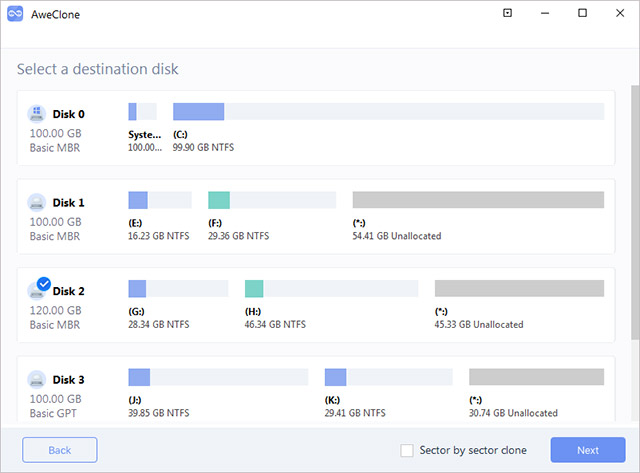Click the C: partition usage bar

[388, 111]
